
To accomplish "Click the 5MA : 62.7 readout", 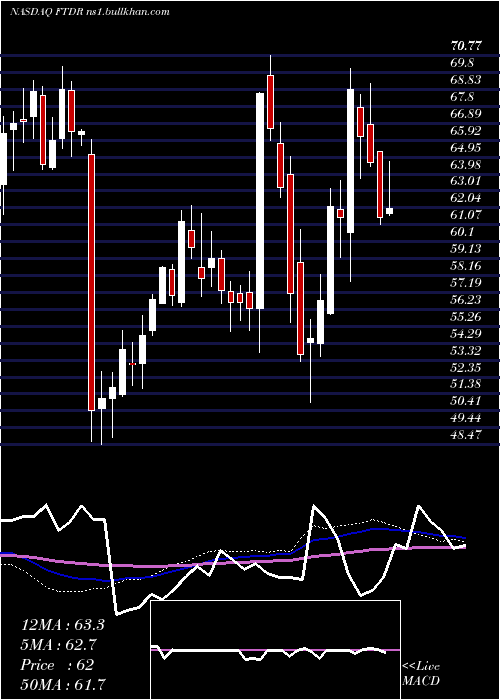I will (59, 645).
